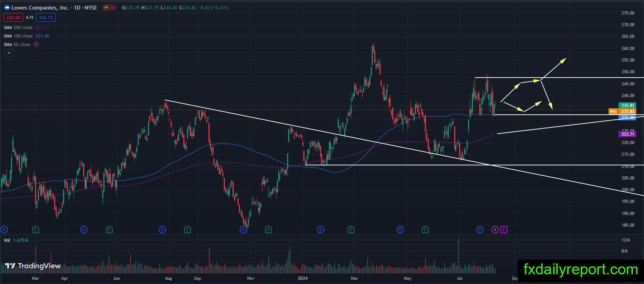Click the purple upcoming earnings E marker
The height and width of the screenshot is (284, 644).
pyautogui.click(x=504, y=230)
